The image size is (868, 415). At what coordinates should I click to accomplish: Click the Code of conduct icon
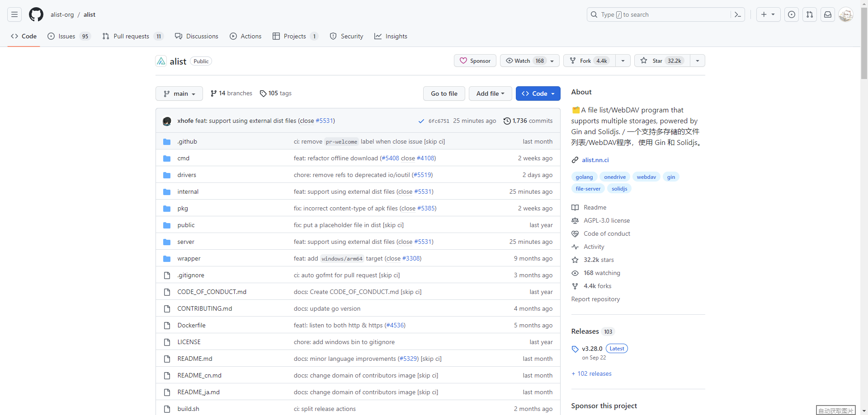point(575,233)
